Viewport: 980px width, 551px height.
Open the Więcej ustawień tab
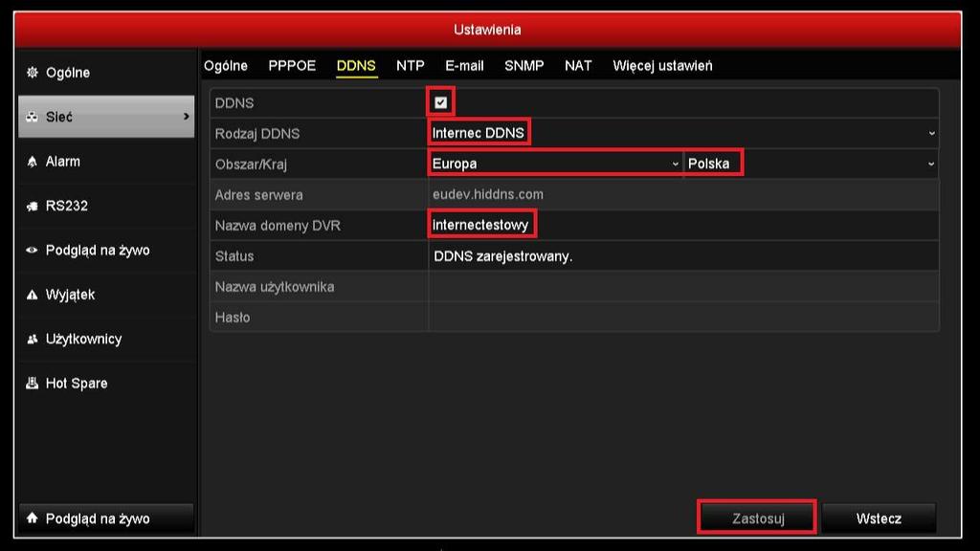tap(662, 66)
